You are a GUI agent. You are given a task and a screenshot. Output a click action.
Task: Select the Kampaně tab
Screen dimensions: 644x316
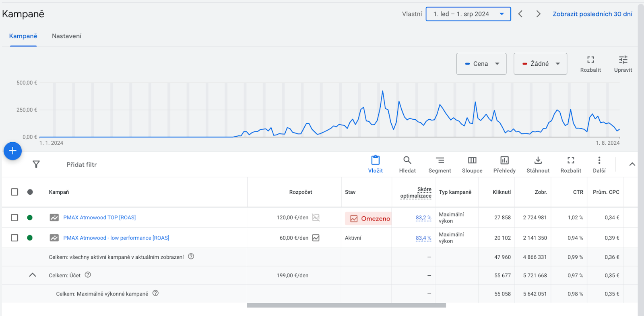click(23, 36)
